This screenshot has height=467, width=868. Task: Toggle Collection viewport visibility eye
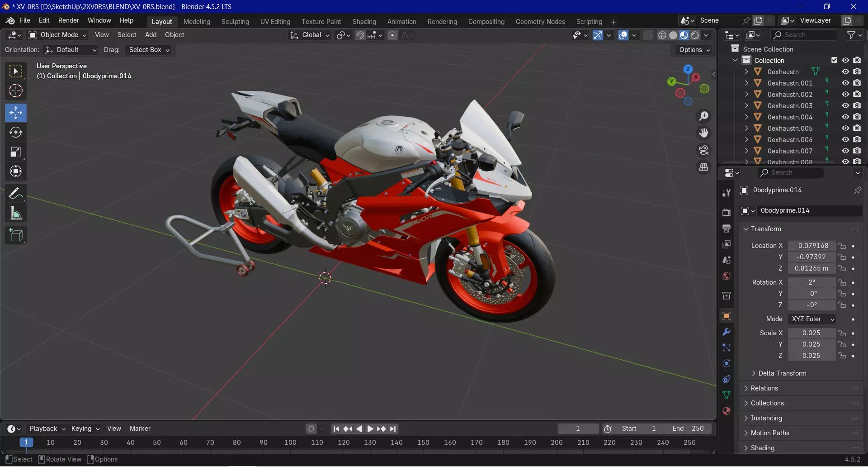(845, 60)
